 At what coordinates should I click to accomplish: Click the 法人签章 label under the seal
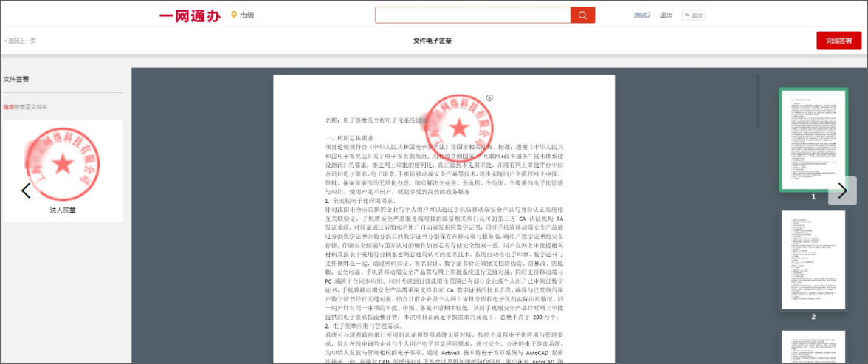63,210
